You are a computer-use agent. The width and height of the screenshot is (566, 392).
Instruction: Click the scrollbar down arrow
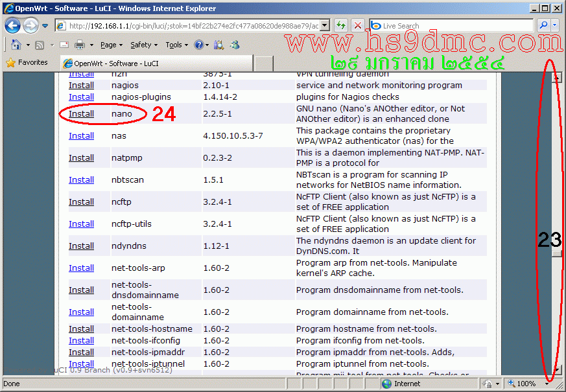click(557, 370)
